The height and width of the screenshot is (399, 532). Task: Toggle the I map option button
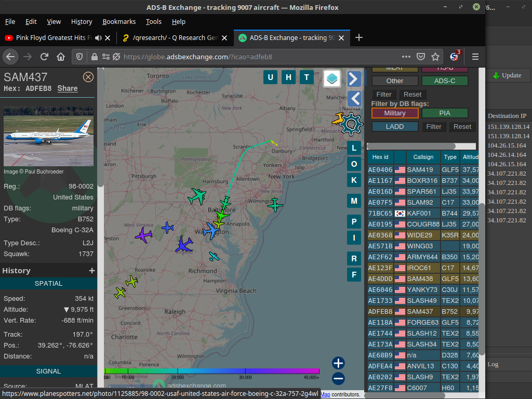click(x=354, y=237)
